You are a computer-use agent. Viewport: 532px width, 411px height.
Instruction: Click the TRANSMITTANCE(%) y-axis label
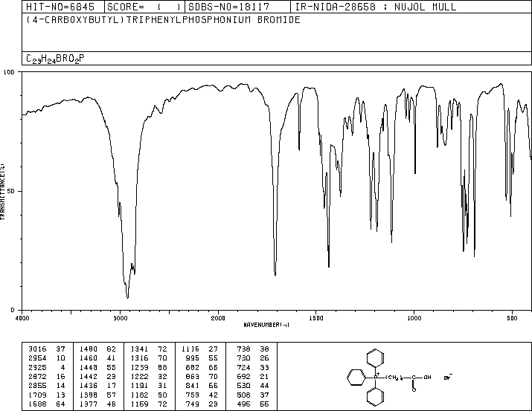(2, 191)
